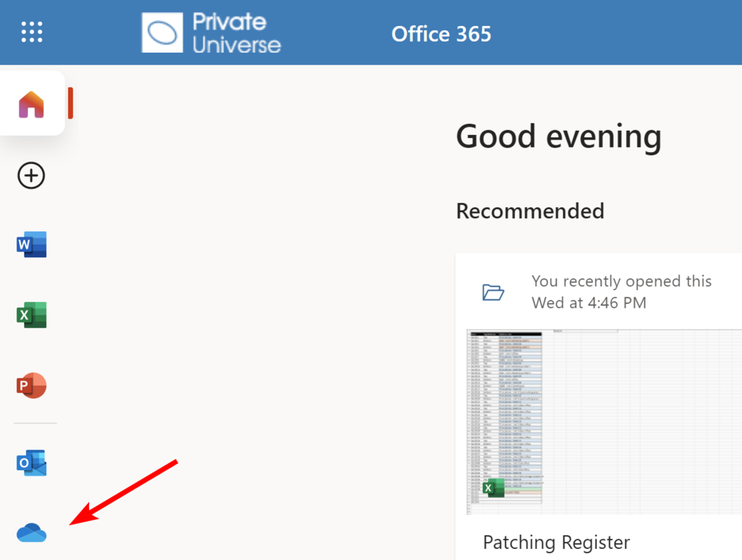
Task: Click the open-folder icon on the recommended card
Action: point(493,291)
